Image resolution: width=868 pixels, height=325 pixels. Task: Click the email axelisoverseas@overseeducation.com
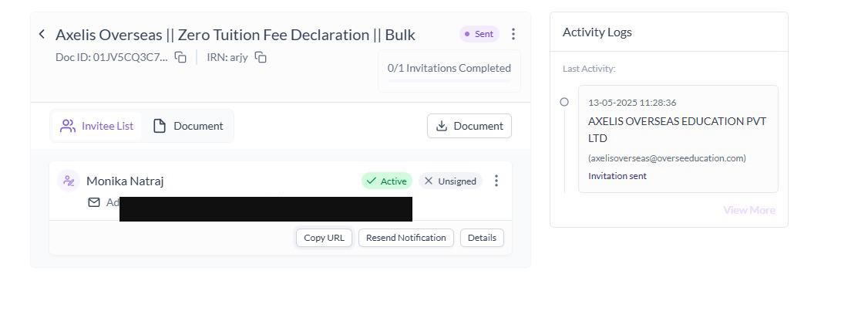click(667, 158)
